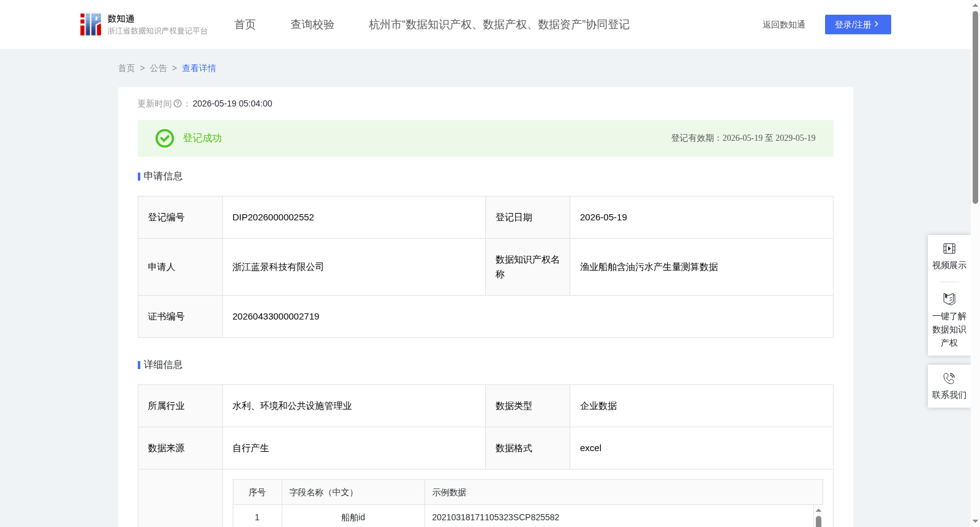The image size is (980, 527).
Task: Click the 详细信息 section heading
Action: coord(163,365)
